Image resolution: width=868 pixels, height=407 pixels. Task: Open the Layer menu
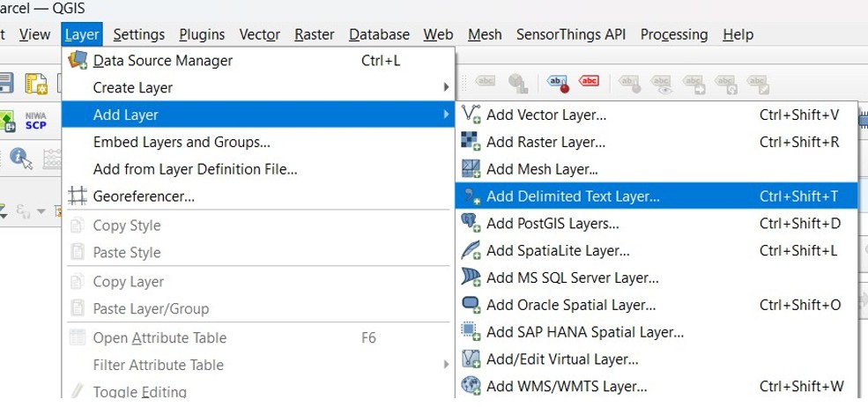(x=82, y=34)
